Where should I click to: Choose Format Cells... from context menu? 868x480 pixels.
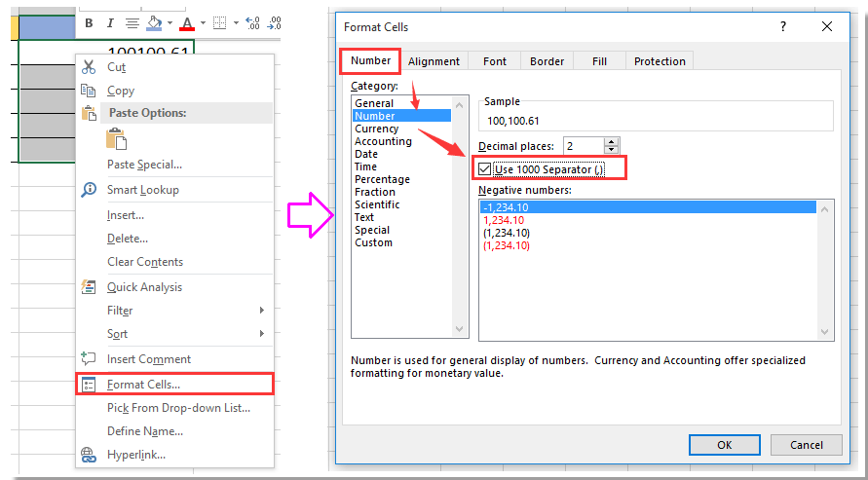point(143,385)
